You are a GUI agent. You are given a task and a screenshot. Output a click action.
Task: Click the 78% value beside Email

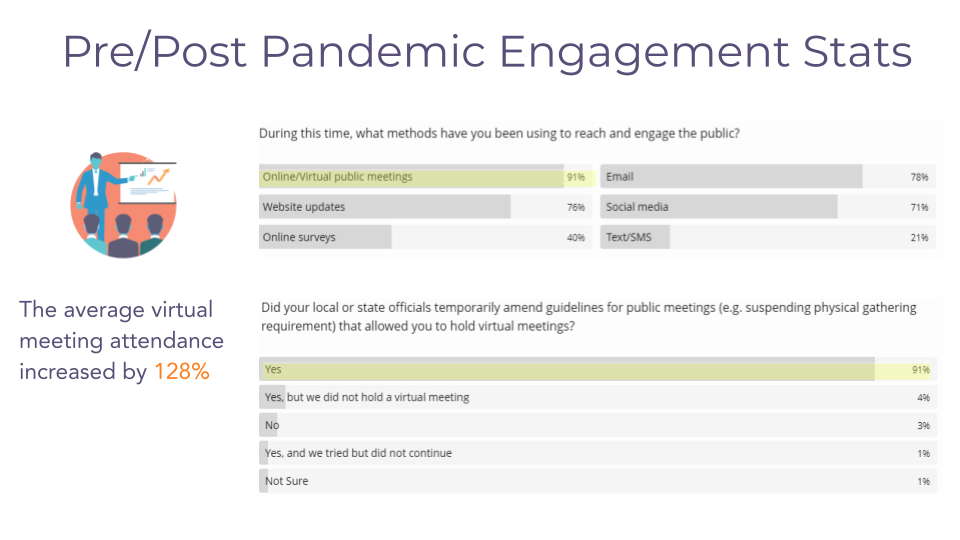[919, 177]
